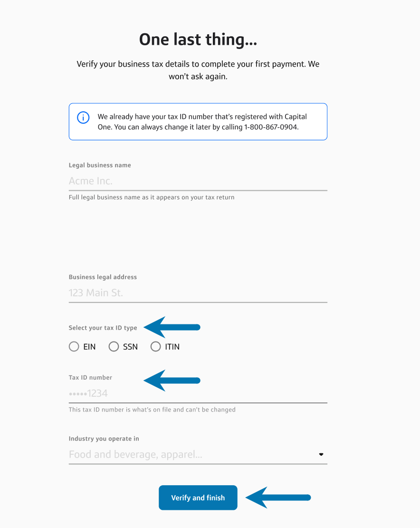The height and width of the screenshot is (528, 420).
Task: Click the "Legal business name" field label
Action: tap(100, 166)
